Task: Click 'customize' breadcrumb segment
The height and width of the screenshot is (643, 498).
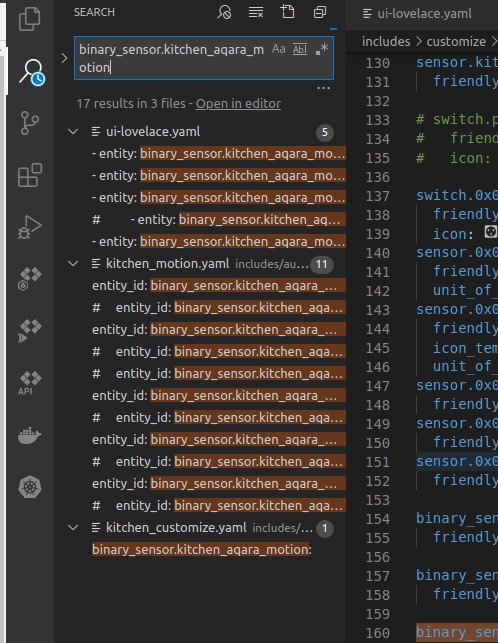Action: (x=456, y=41)
